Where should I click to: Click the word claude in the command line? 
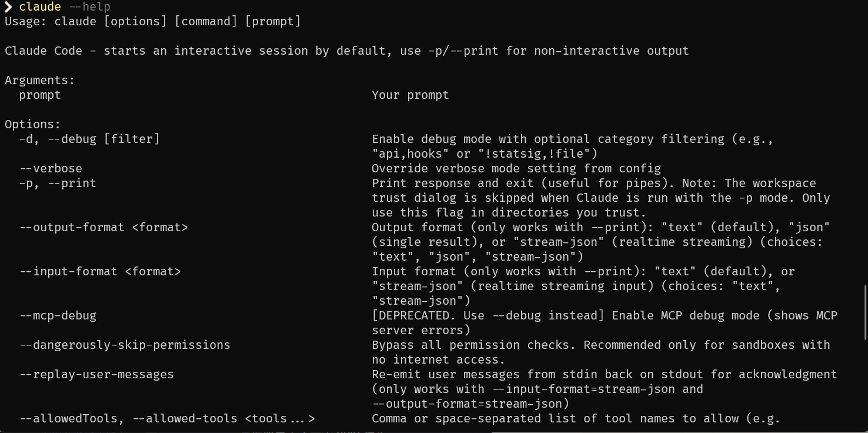pyautogui.click(x=40, y=7)
